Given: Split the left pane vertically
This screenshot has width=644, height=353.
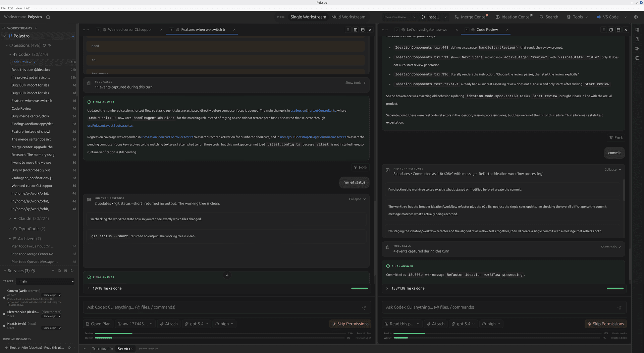Looking at the screenshot, I should pyautogui.click(x=356, y=30).
